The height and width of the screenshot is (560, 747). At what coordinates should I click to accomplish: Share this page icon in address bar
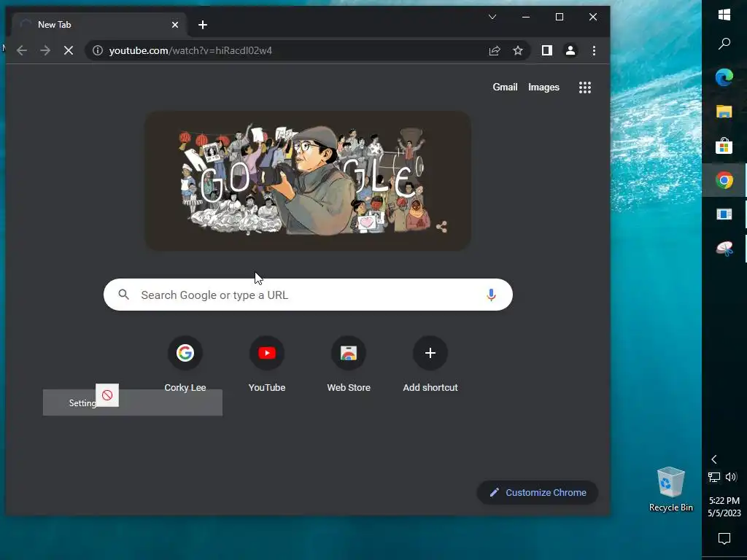495,50
